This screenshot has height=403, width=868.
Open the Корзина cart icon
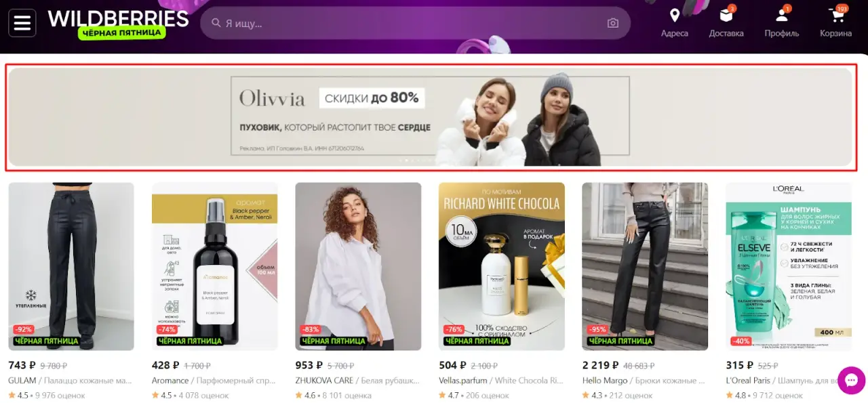tap(835, 16)
